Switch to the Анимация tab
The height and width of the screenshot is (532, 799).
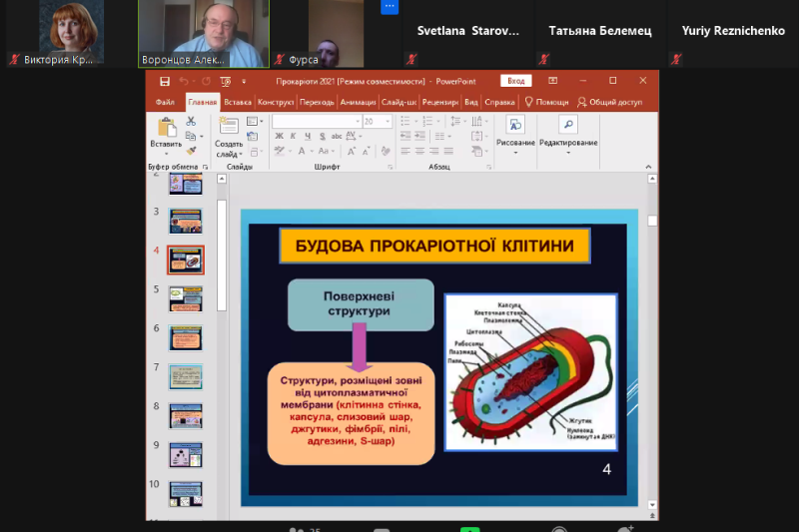(359, 103)
